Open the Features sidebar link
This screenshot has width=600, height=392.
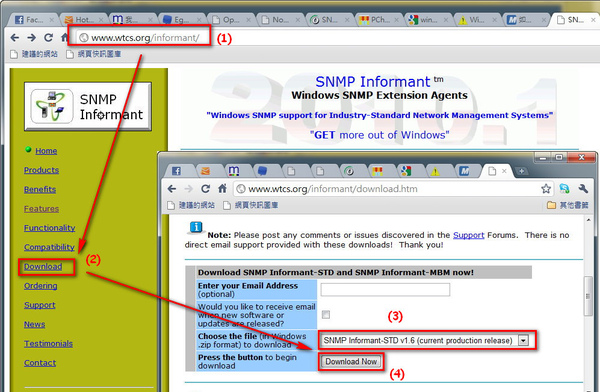41,209
